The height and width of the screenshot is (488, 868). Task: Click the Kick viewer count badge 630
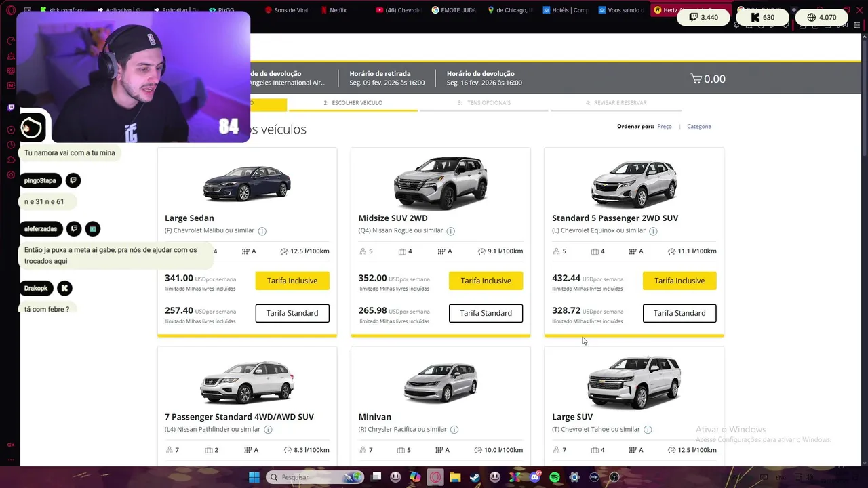click(x=762, y=17)
